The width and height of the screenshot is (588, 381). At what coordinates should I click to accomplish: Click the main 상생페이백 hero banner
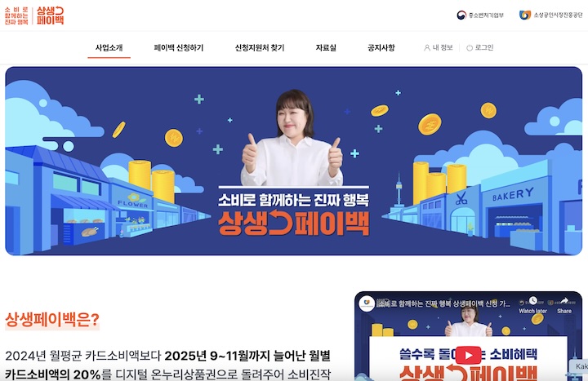pos(294,161)
